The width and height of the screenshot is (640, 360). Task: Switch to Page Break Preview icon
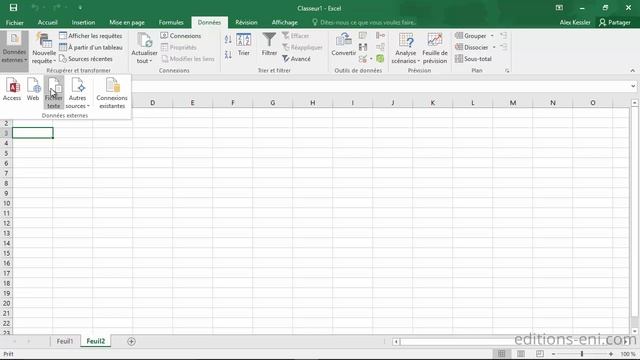tap(540, 354)
